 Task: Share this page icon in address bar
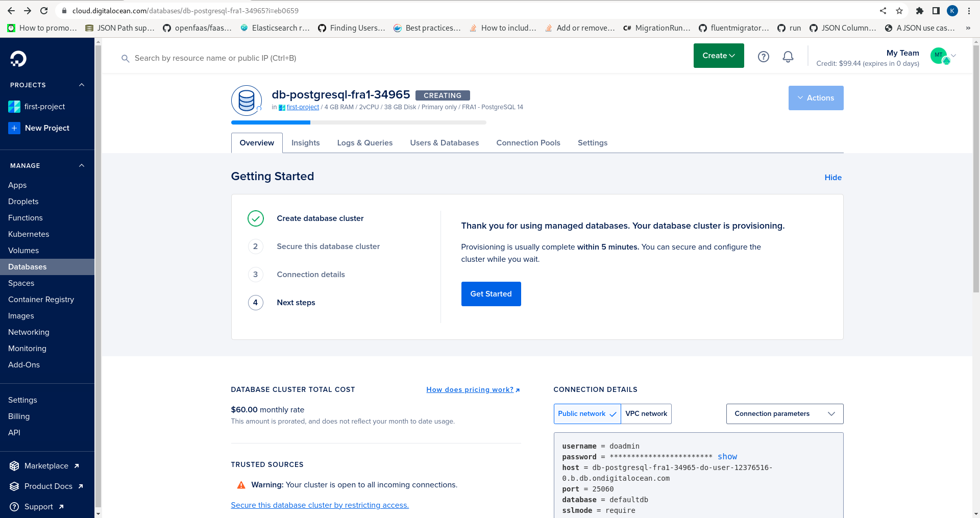883,11
